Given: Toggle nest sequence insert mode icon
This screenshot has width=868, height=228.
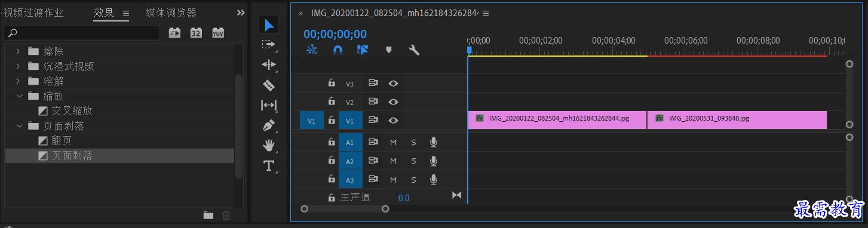Looking at the screenshot, I should click(311, 50).
